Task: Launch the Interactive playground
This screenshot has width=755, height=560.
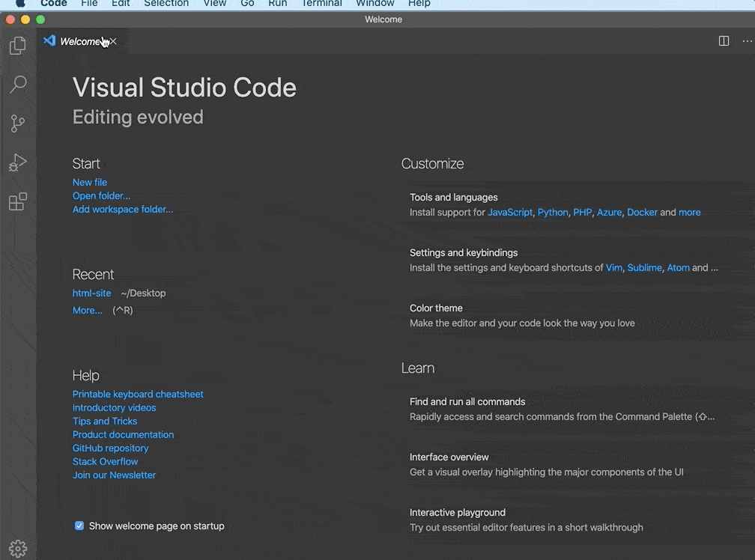Action: pyautogui.click(x=457, y=512)
